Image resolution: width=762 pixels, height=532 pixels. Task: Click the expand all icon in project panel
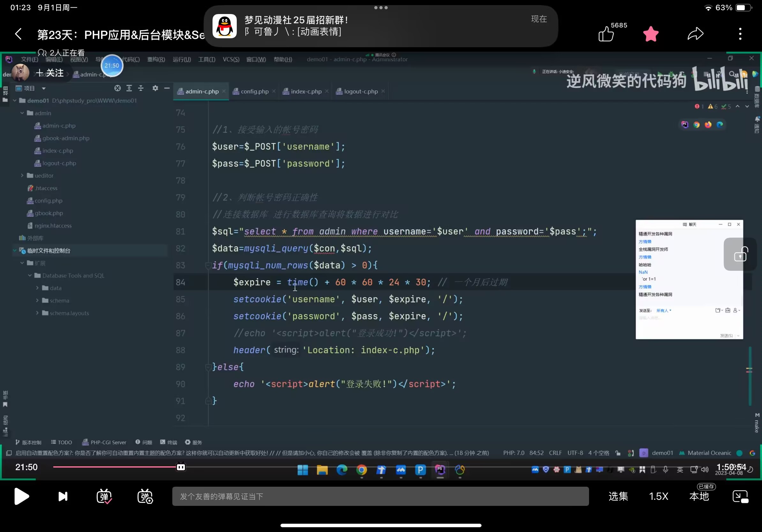coord(129,88)
